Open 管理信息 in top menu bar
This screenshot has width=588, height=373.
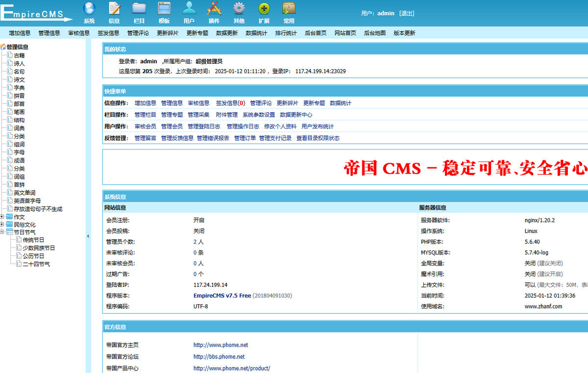tap(49, 33)
